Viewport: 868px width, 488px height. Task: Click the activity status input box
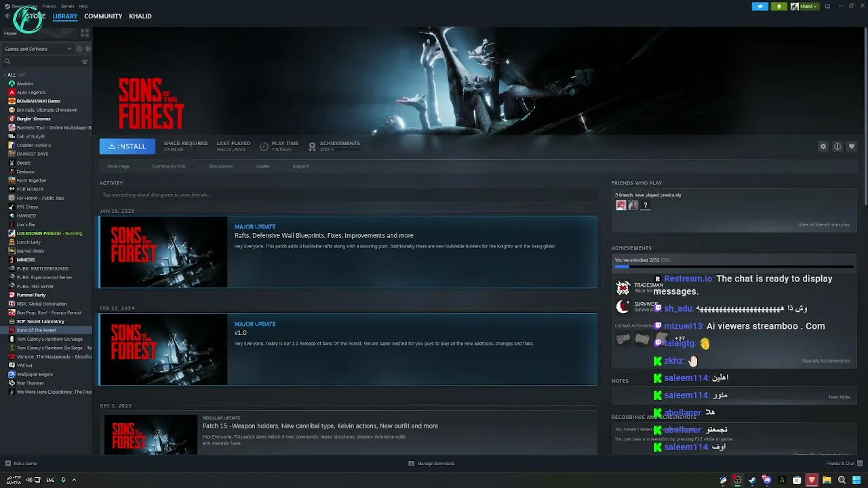click(348, 195)
